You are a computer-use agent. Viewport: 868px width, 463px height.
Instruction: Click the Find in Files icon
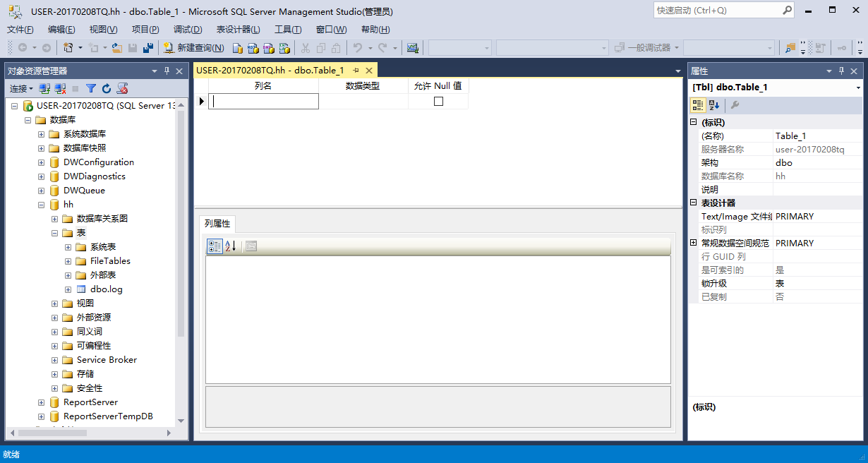790,48
